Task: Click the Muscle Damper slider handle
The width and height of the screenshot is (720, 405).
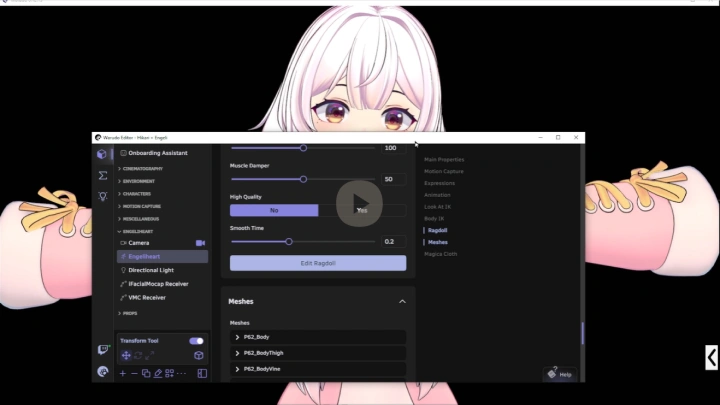Action: pyautogui.click(x=303, y=179)
